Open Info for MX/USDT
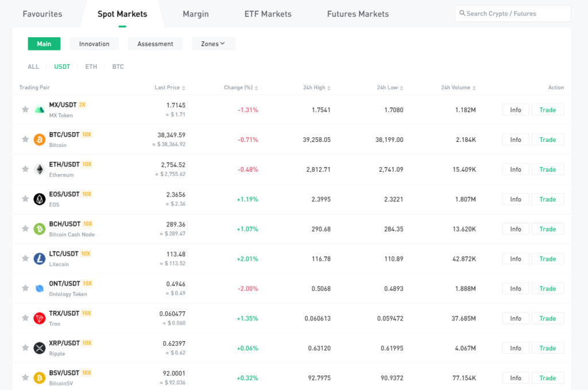This screenshot has height=390, width=588. 516,110
